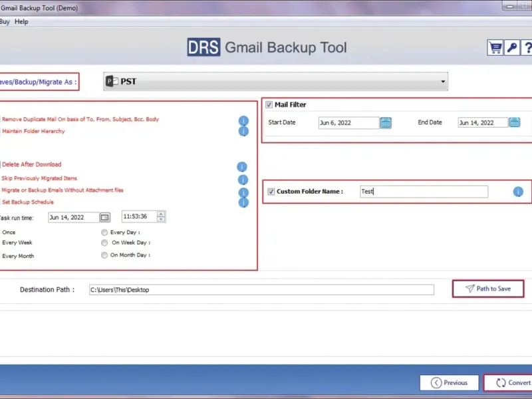The image size is (532, 399).
Task: Click the Once schedule label
Action: point(9,232)
